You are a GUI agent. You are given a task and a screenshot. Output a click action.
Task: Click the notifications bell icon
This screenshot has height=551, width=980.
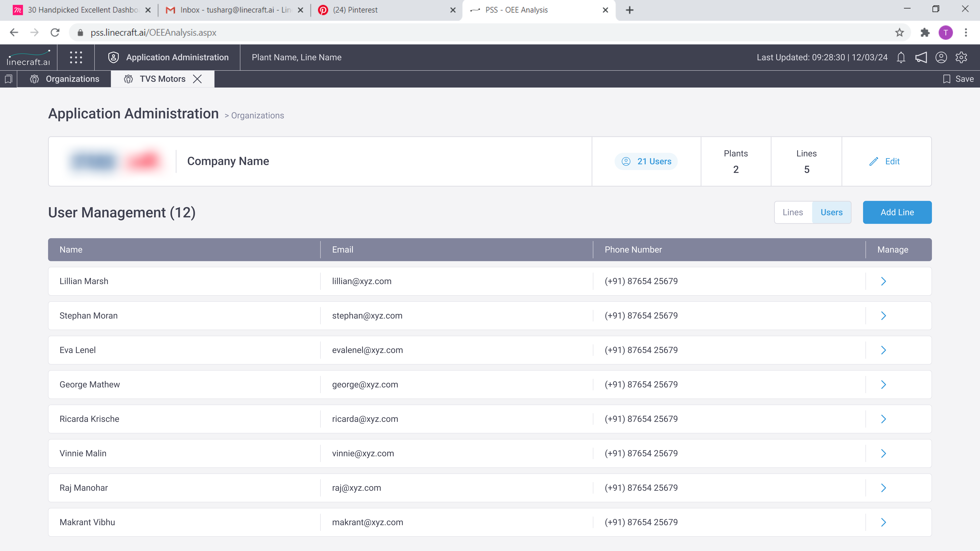click(x=901, y=57)
